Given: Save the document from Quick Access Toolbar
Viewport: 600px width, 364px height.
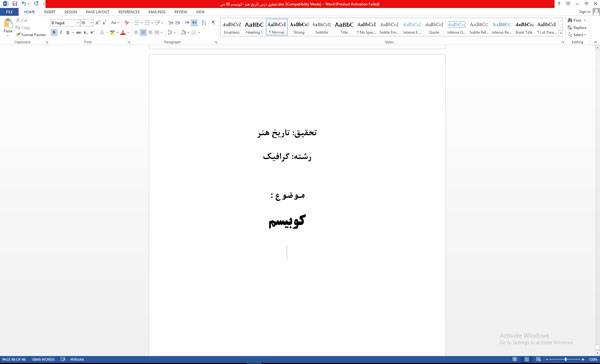Looking at the screenshot, I should (x=15, y=4).
